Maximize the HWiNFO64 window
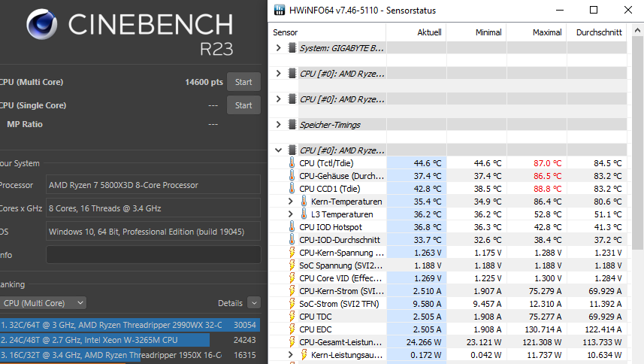 [x=594, y=10]
